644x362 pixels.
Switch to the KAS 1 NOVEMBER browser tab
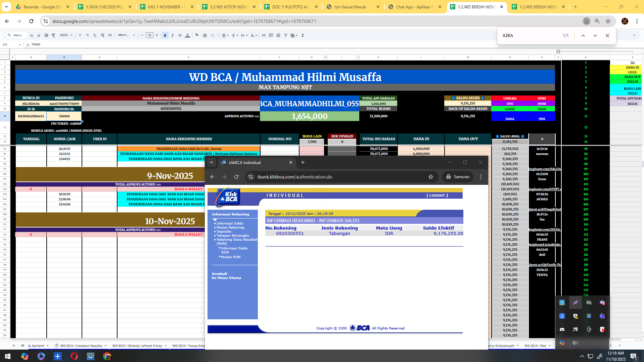point(167,7)
